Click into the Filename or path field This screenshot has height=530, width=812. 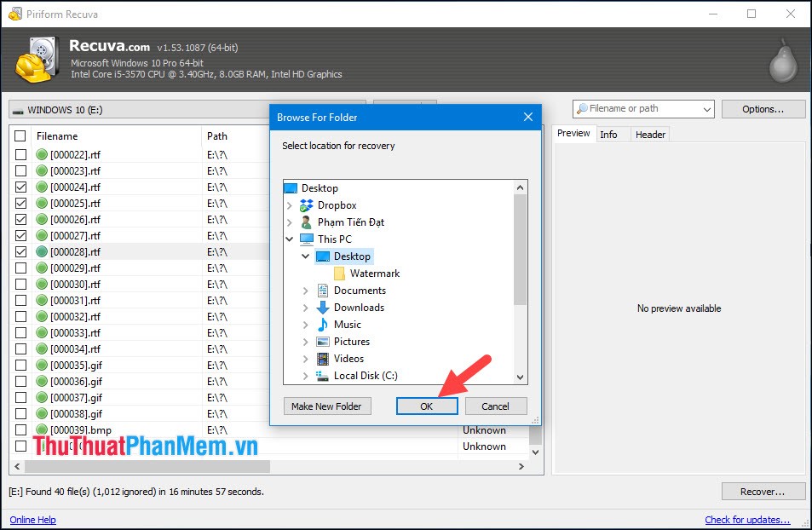[x=643, y=109]
